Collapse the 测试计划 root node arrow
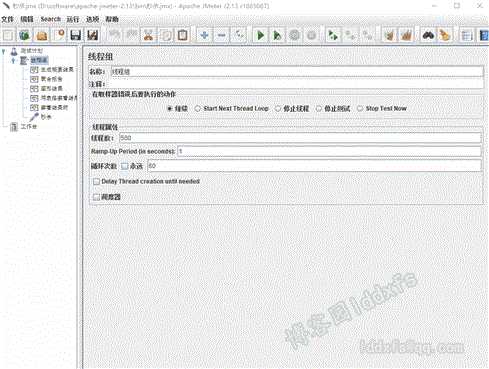Screen dimensions: 489x369 (4, 51)
